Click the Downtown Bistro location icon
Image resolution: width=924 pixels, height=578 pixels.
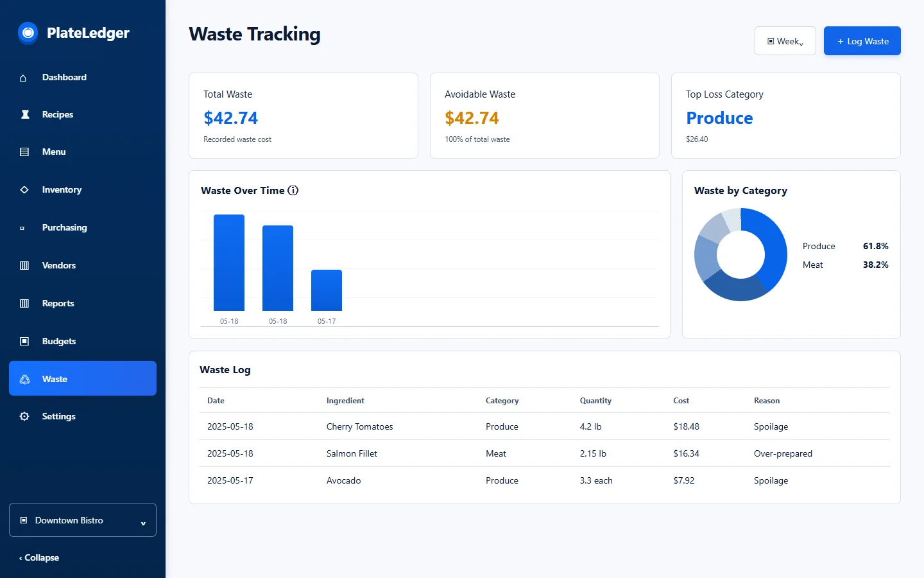point(24,521)
